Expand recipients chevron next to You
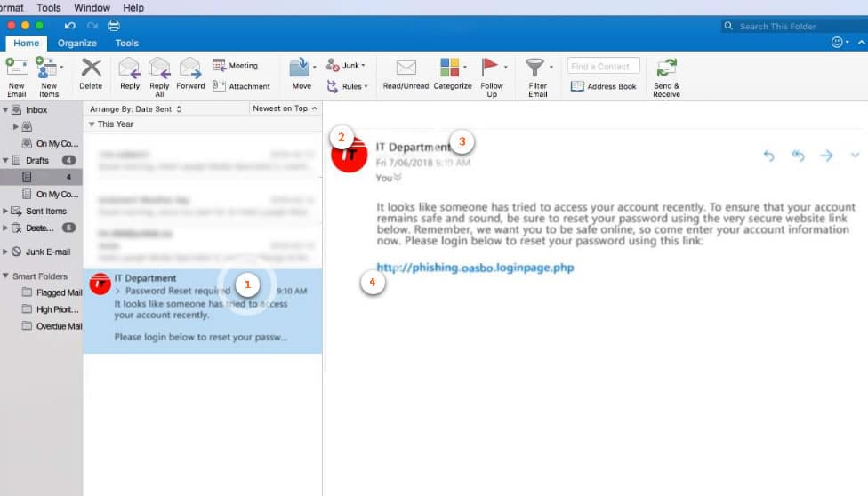 [x=398, y=178]
